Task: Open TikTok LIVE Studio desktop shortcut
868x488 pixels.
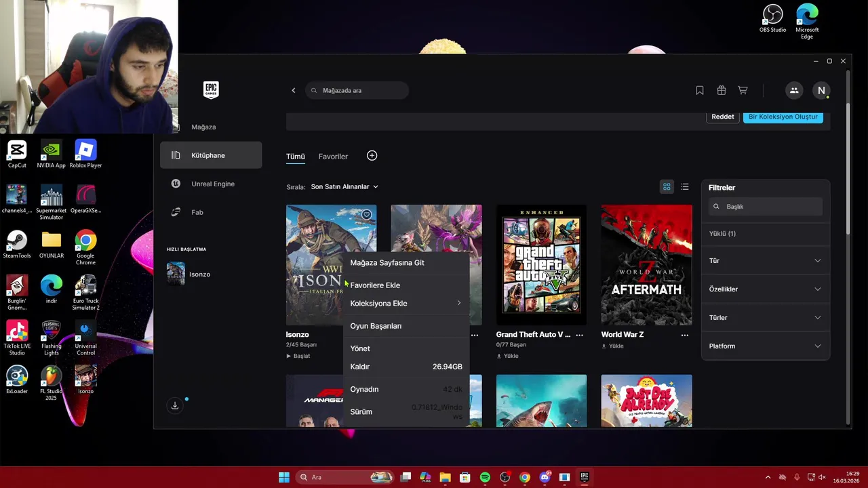Action: pyautogui.click(x=17, y=338)
